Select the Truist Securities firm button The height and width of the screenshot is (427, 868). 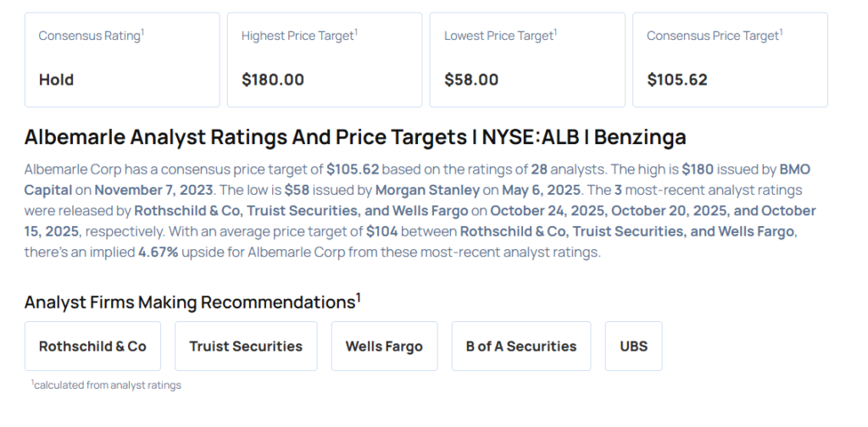[246, 346]
